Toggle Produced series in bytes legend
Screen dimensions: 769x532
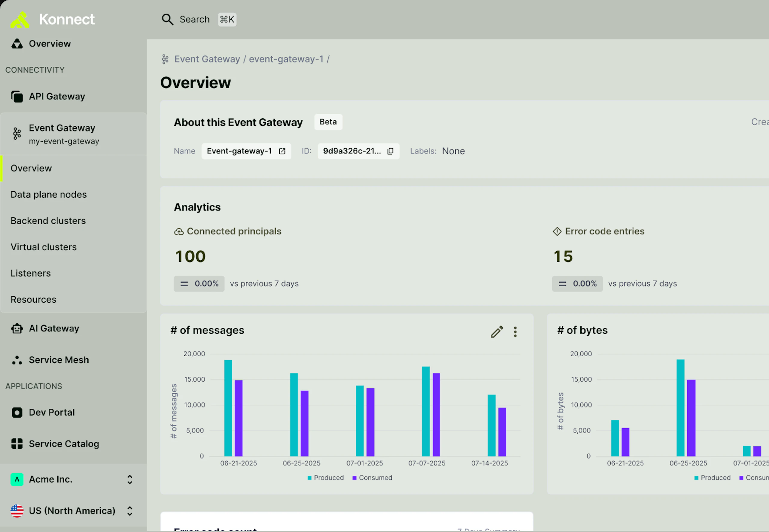[712, 478]
